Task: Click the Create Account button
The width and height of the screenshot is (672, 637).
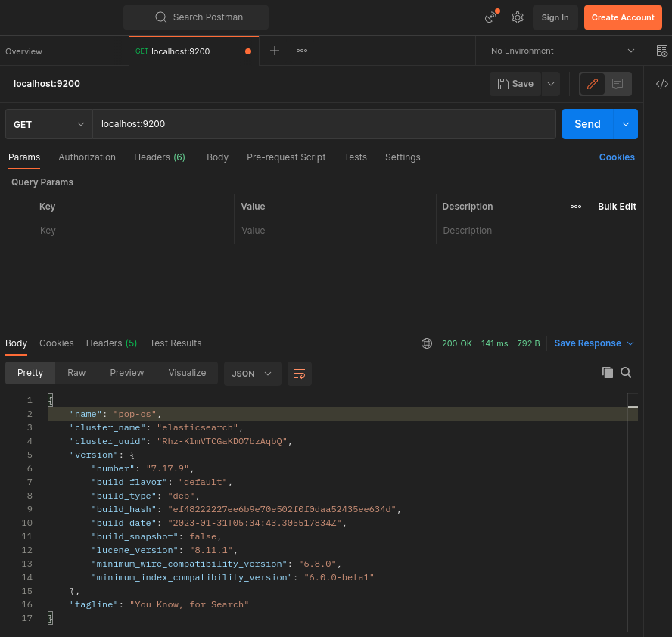Action: click(623, 17)
